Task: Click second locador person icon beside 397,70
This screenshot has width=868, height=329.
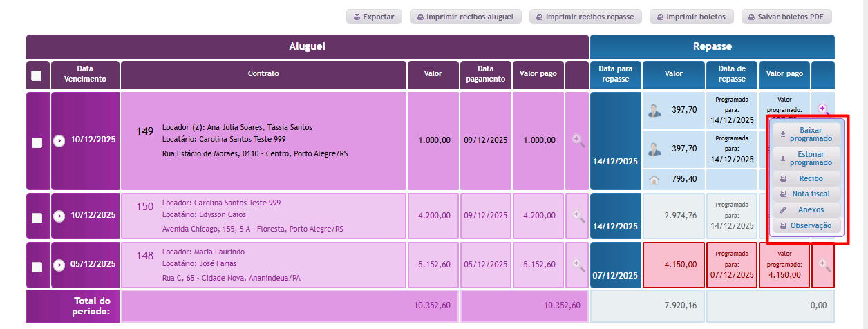Action: pyautogui.click(x=654, y=149)
